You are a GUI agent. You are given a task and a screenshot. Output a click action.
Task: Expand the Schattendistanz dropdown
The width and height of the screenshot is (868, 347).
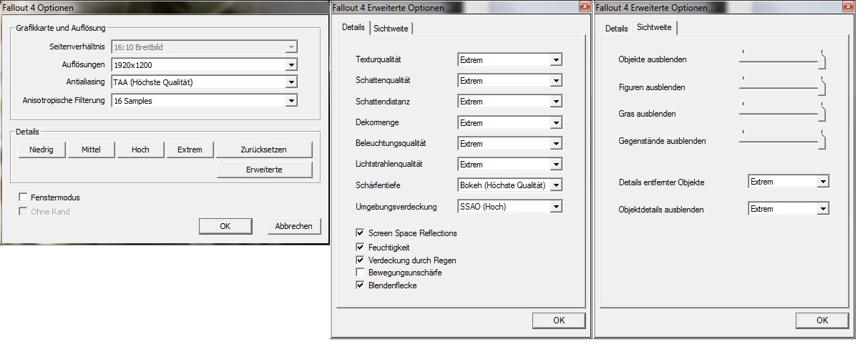coord(509,102)
